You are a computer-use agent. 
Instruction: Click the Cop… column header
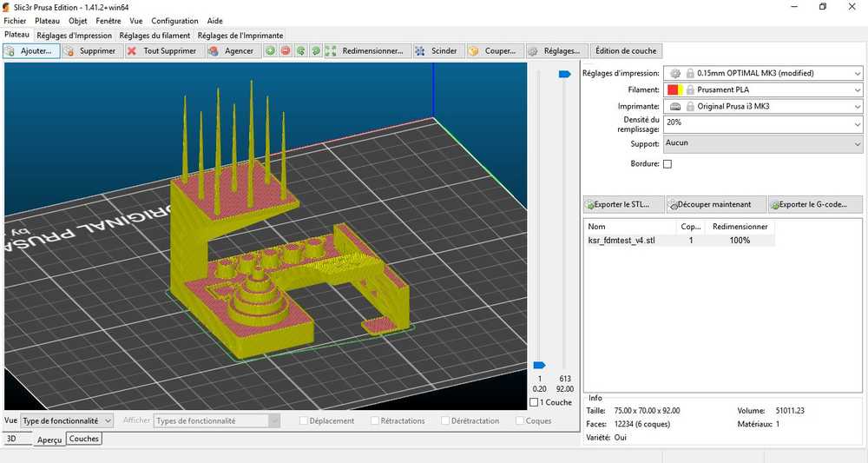click(x=691, y=227)
